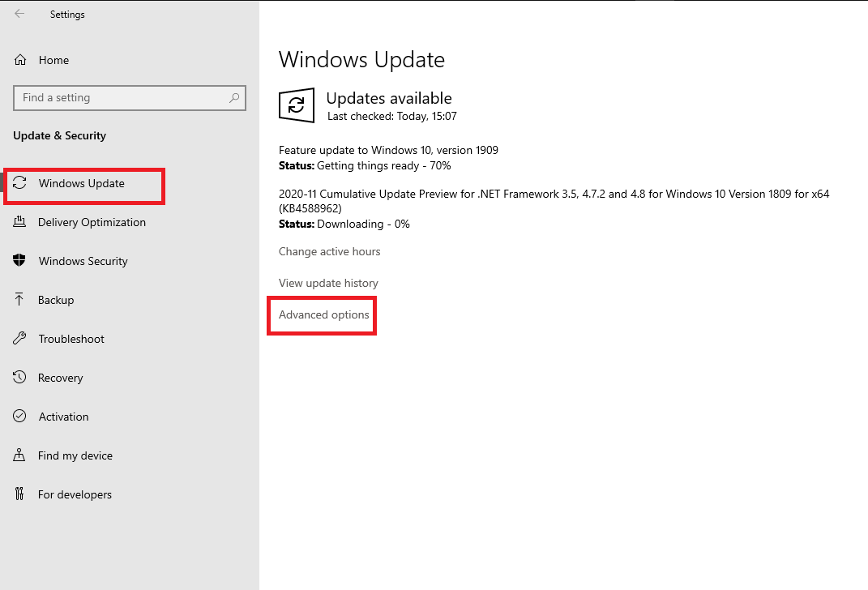Click the large Updates available status icon
The height and width of the screenshot is (590, 868).
(x=297, y=105)
